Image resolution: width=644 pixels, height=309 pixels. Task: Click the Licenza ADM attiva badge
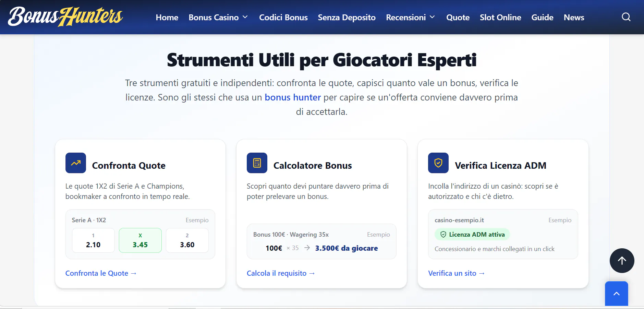(472, 235)
